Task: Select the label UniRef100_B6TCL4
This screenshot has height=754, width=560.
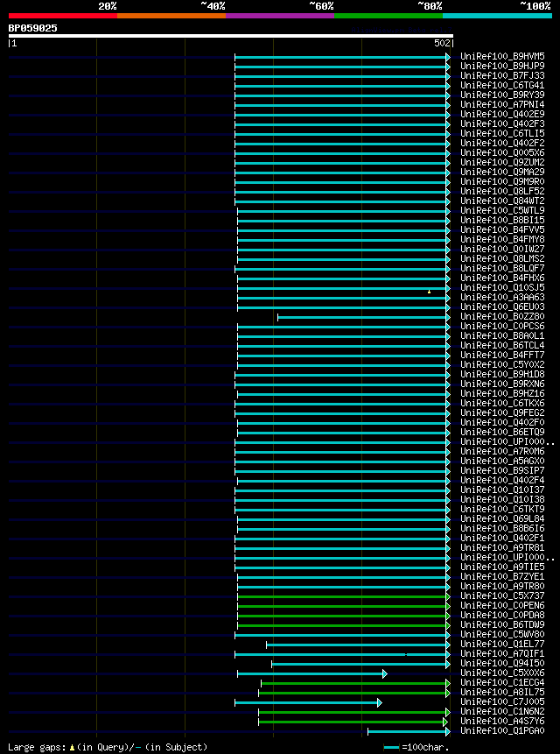Action: 502,346
